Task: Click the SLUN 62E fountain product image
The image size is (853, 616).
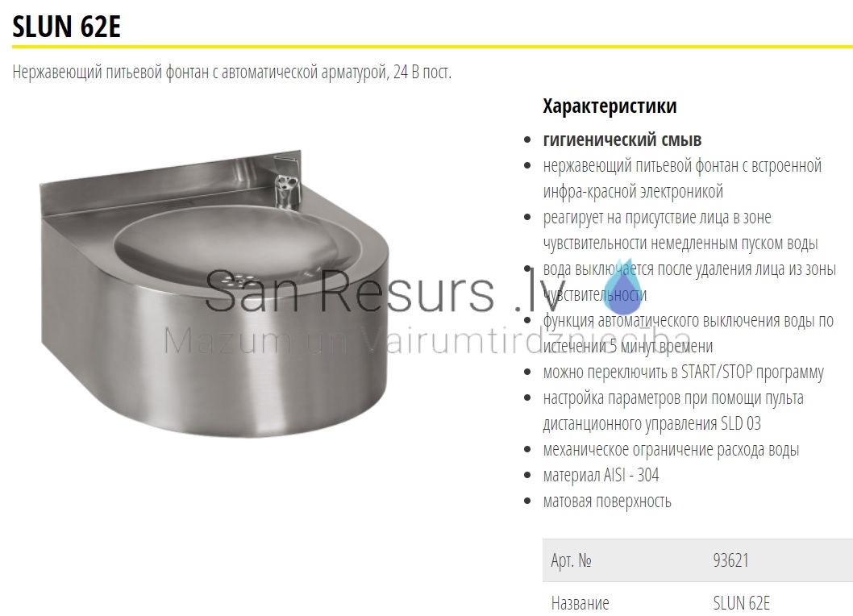Action: tap(215, 293)
